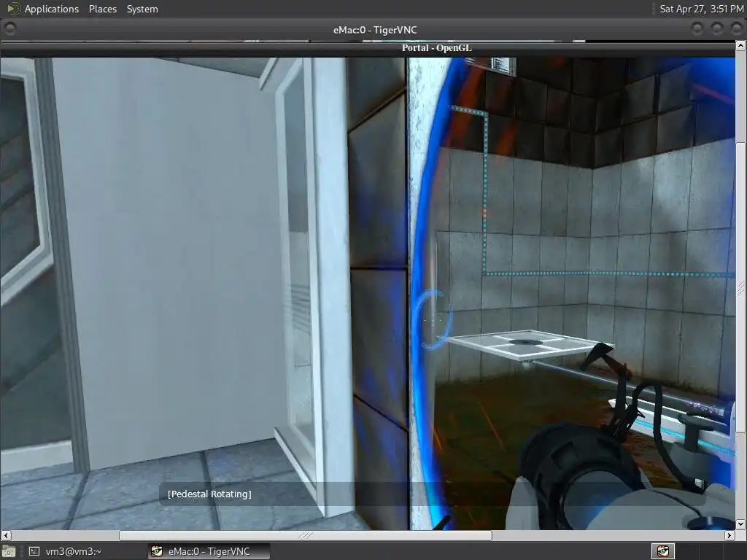Click the Portal - OpenGL title bar

[x=368, y=48]
